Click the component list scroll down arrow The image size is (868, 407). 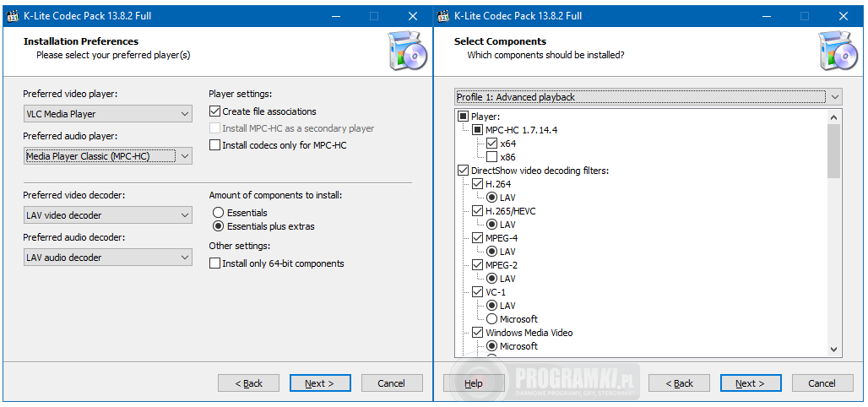[x=833, y=350]
